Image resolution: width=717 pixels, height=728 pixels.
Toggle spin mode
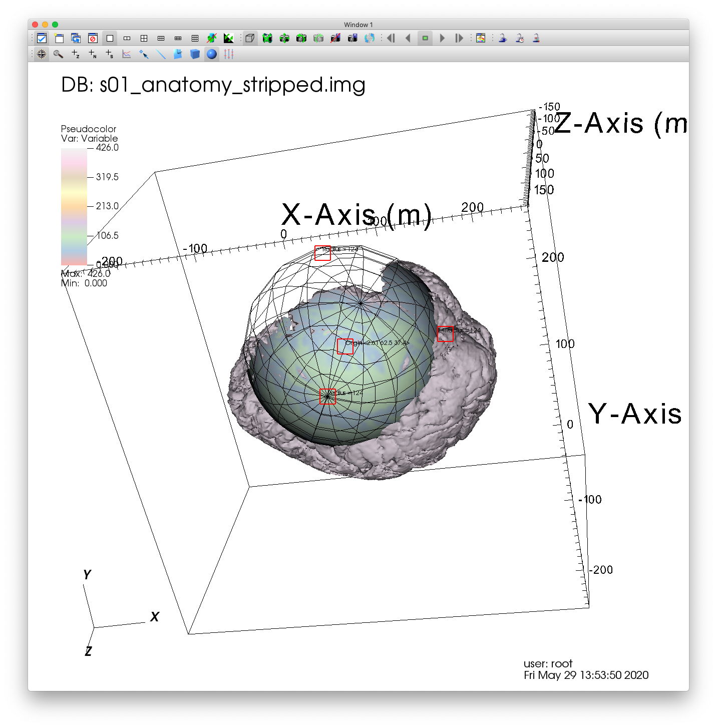point(212,38)
